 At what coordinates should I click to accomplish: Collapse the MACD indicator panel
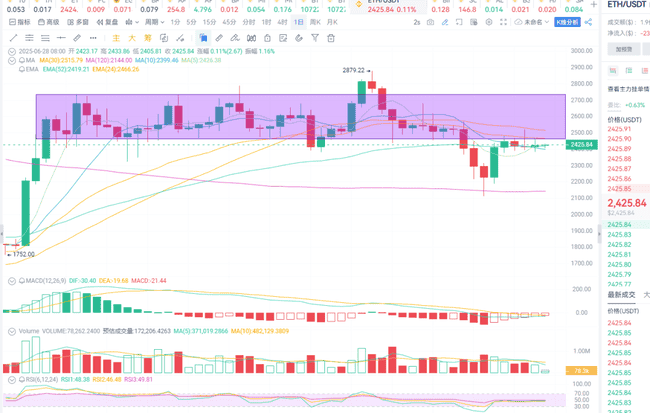(x=12, y=281)
